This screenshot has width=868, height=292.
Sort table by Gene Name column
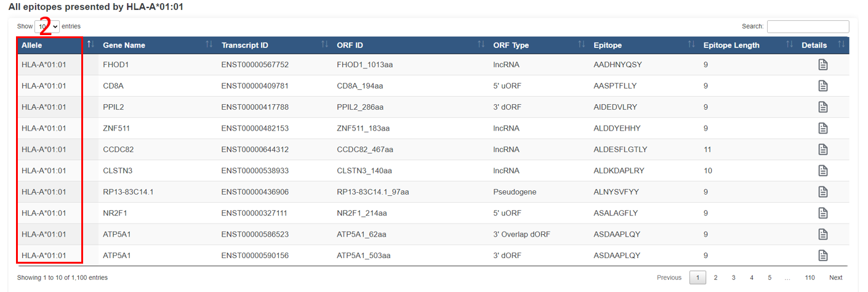(124, 45)
